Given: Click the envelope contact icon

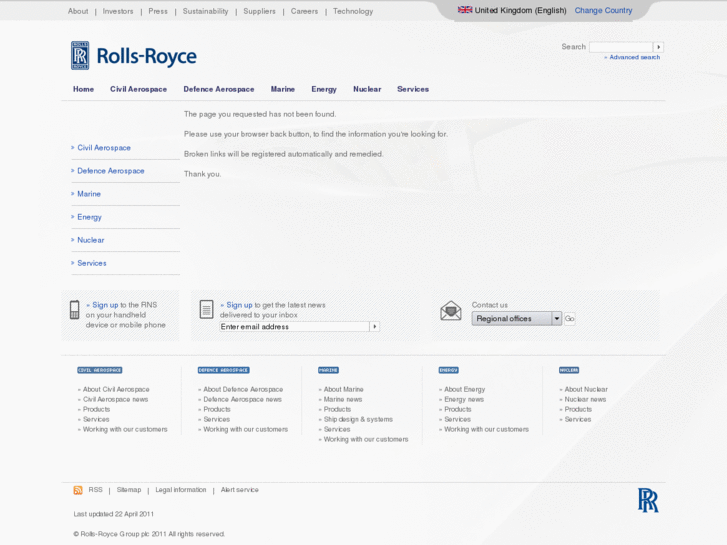Looking at the screenshot, I should 451,311.
